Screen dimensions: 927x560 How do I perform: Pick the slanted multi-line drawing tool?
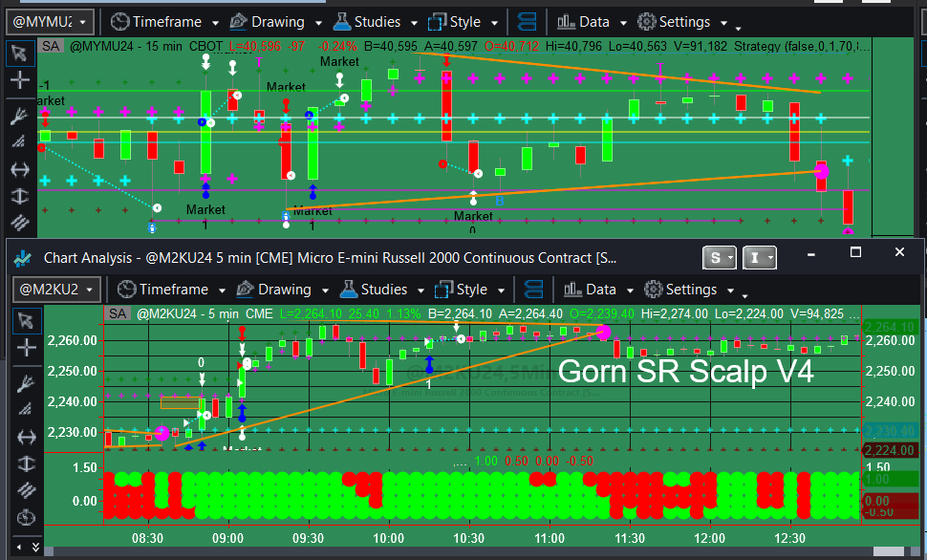pos(26,409)
